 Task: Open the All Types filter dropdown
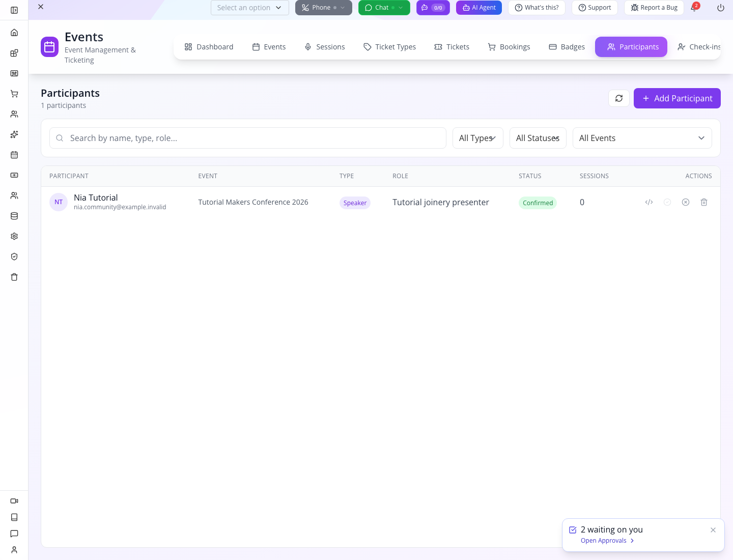(x=478, y=138)
